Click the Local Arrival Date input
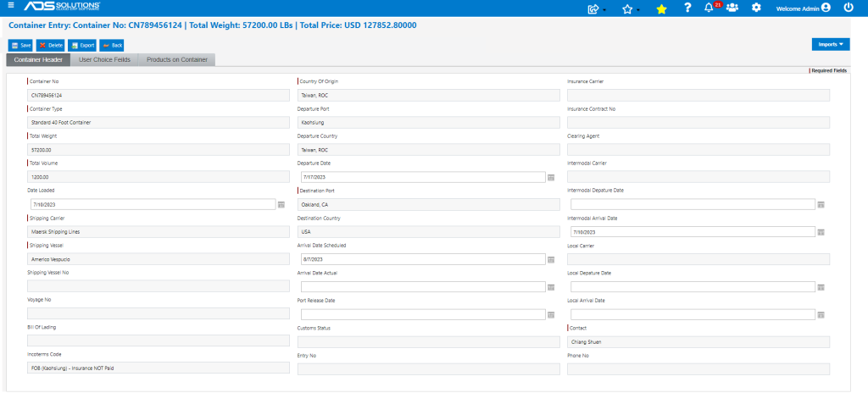Image resolution: width=868 pixels, height=393 pixels. [x=693, y=314]
